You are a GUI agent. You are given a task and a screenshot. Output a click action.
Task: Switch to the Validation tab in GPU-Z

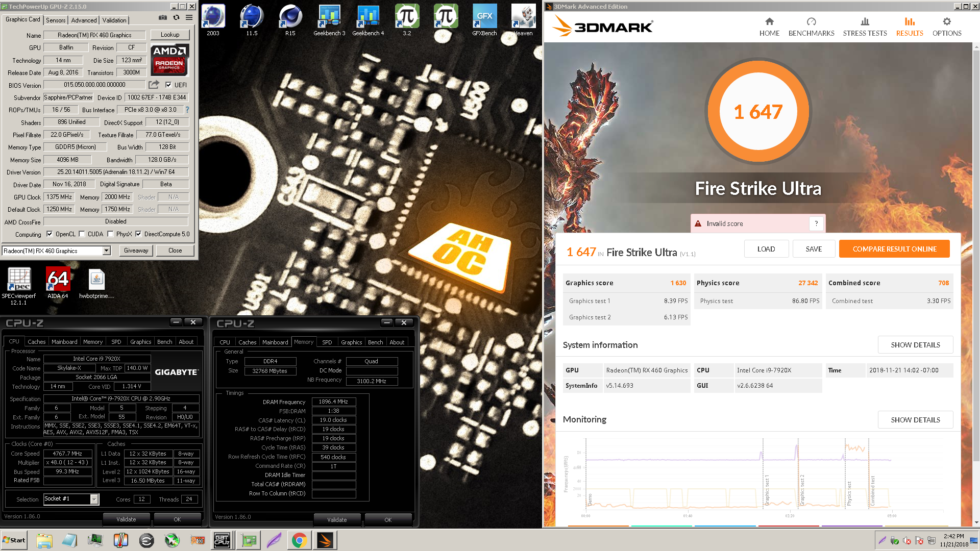[114, 20]
